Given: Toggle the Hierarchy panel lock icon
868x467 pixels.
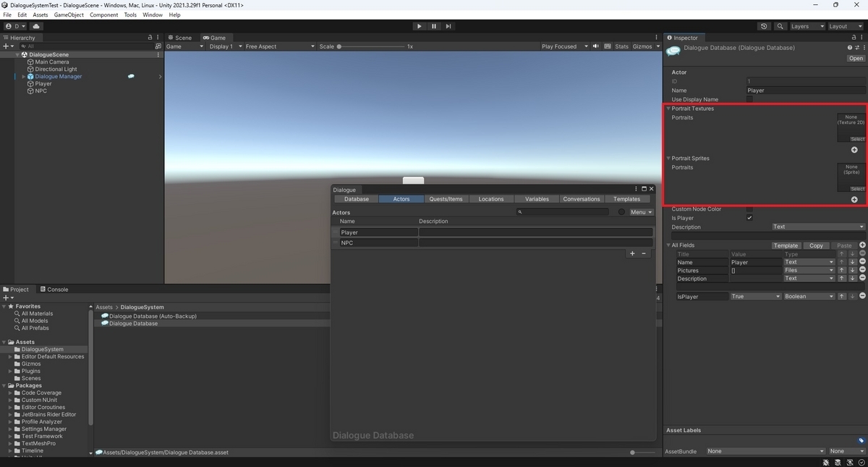Looking at the screenshot, I should coord(150,38).
